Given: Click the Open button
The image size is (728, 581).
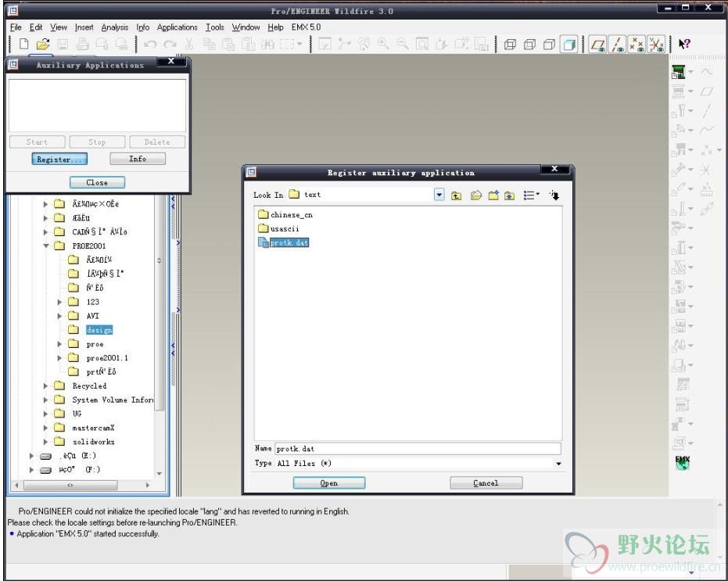Looking at the screenshot, I should [329, 483].
